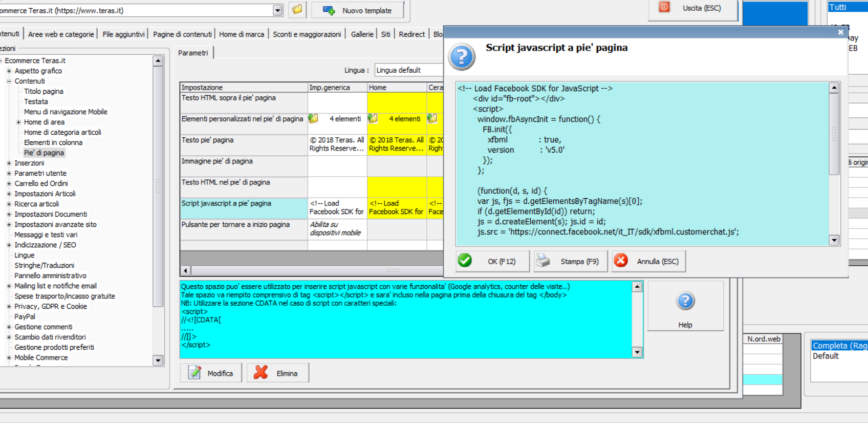The image size is (868, 423).
Task: Expand the Home di area node
Action: 18,122
